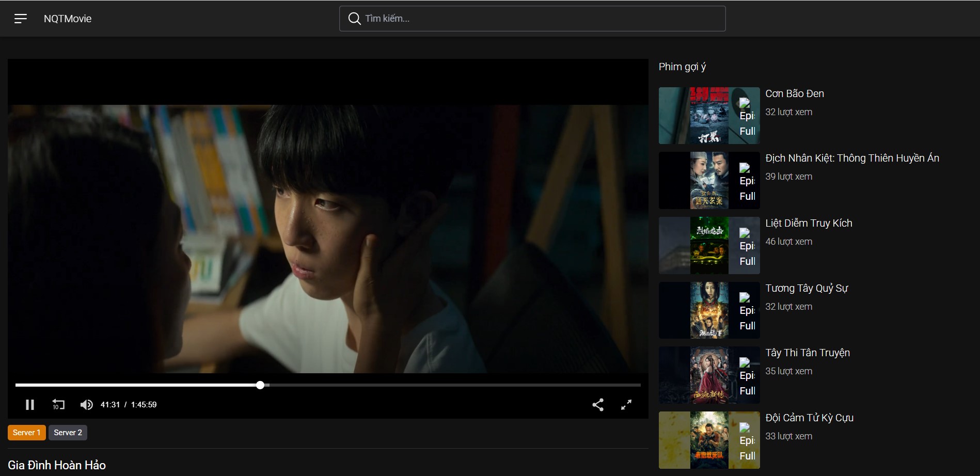Open Địch Nhân Kiệt: Thông Thiên Huyền Án
980x476 pixels.
tap(852, 158)
